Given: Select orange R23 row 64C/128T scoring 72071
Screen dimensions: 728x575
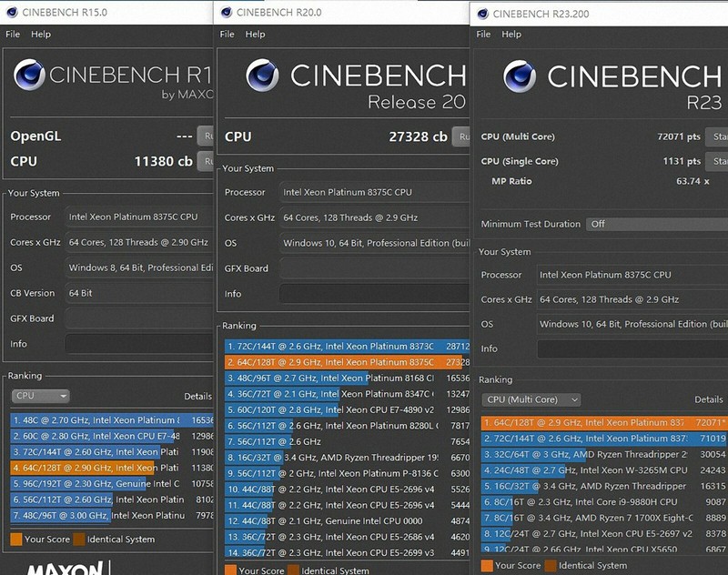Looking at the screenshot, I should click(x=604, y=422).
